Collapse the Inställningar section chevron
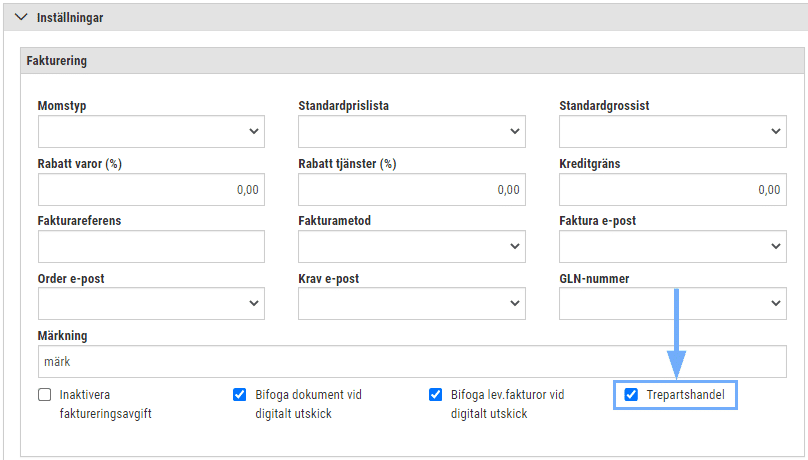Viewport: 808px width, 460px height. point(21,17)
